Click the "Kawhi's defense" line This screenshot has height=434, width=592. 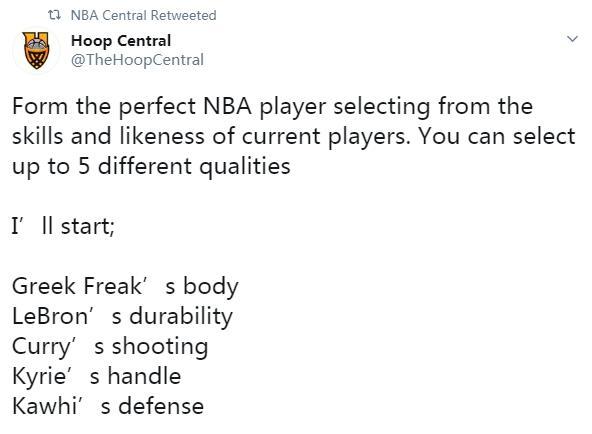point(108,406)
